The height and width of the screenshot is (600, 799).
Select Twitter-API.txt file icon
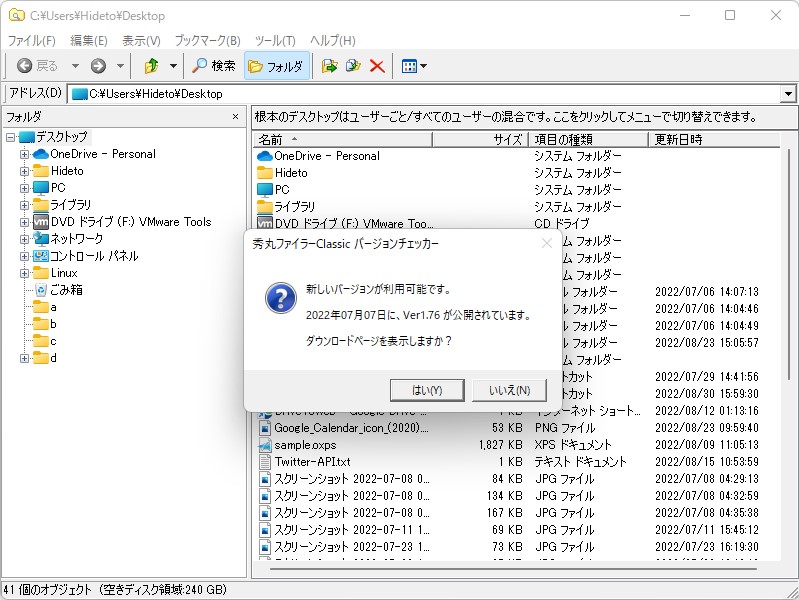point(264,462)
